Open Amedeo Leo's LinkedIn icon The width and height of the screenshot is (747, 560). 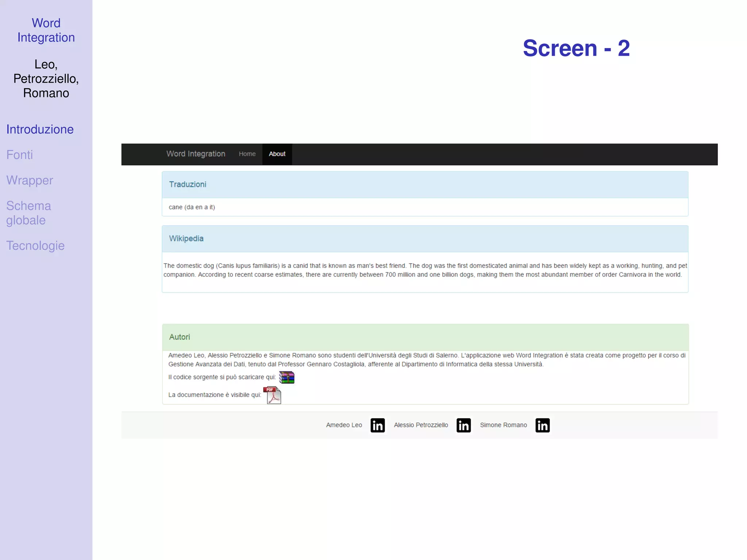coord(378,425)
